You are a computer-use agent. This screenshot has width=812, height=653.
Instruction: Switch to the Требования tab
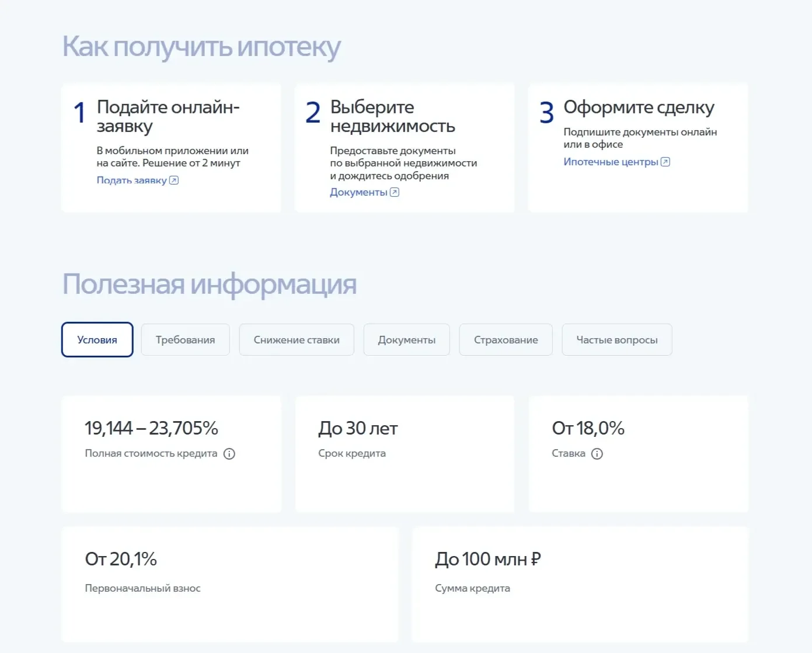pyautogui.click(x=186, y=339)
